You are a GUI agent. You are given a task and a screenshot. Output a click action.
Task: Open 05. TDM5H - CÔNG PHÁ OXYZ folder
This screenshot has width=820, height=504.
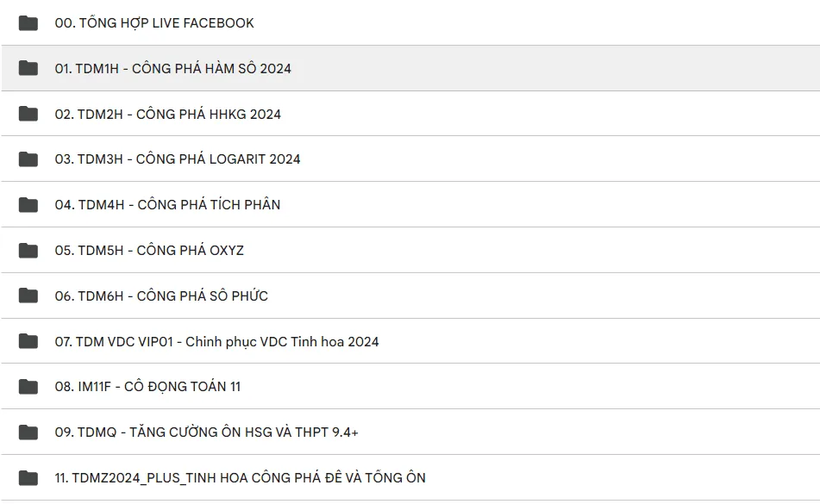coord(149,251)
